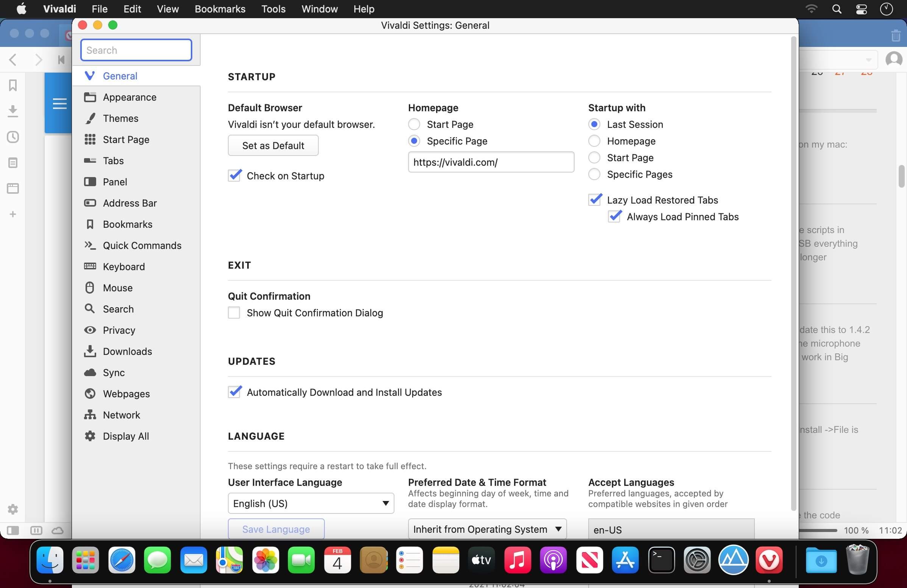Open Help menu
The height and width of the screenshot is (588, 907).
pos(363,9)
